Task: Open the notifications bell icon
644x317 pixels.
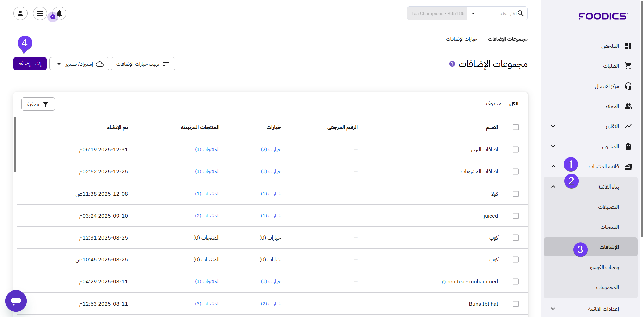Action: coord(59,13)
